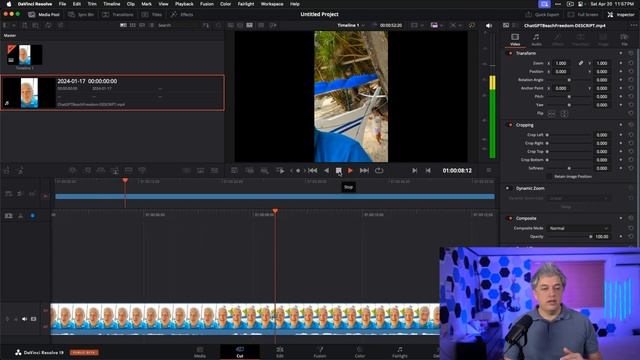Click the Quick Export button
This screenshot has width=640, height=360.
click(x=542, y=14)
